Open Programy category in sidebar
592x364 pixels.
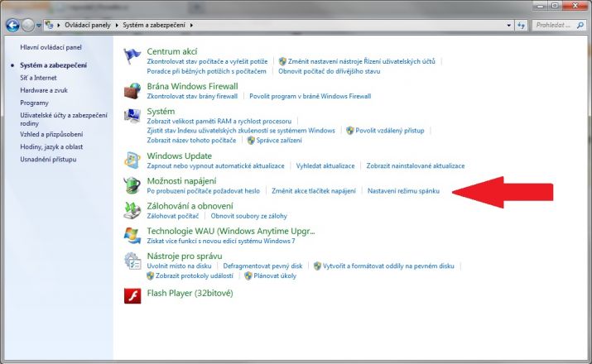point(34,103)
